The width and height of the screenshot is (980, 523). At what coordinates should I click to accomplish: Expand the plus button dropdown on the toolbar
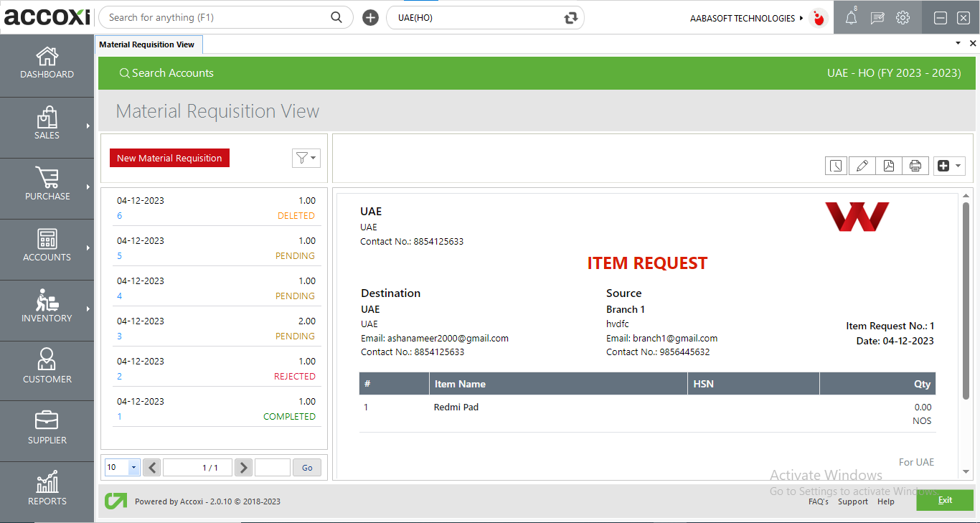pyautogui.click(x=957, y=165)
